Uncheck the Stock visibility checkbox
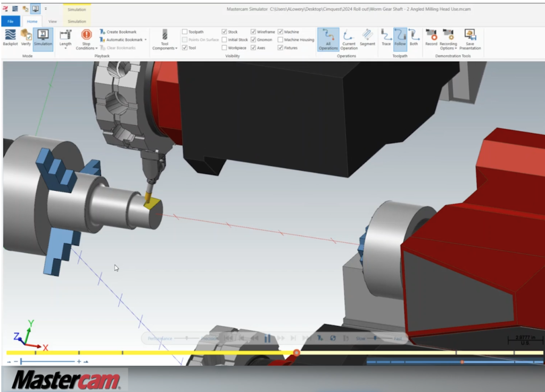The height and width of the screenshot is (392, 545). pos(224,31)
